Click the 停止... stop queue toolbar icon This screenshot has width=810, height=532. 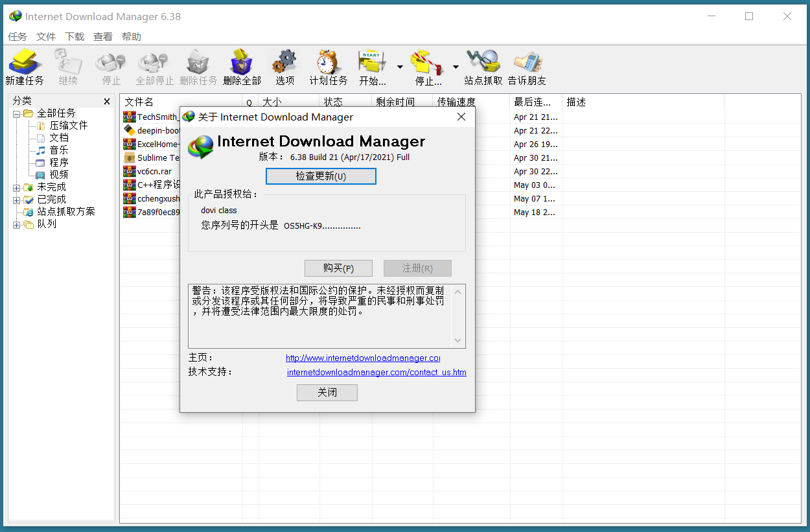(428, 62)
